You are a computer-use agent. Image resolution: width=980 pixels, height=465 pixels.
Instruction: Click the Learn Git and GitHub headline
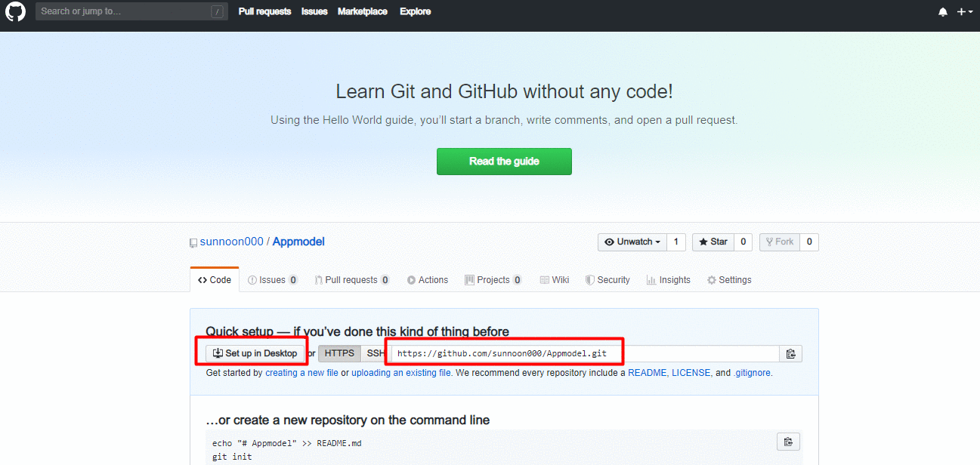click(x=504, y=92)
